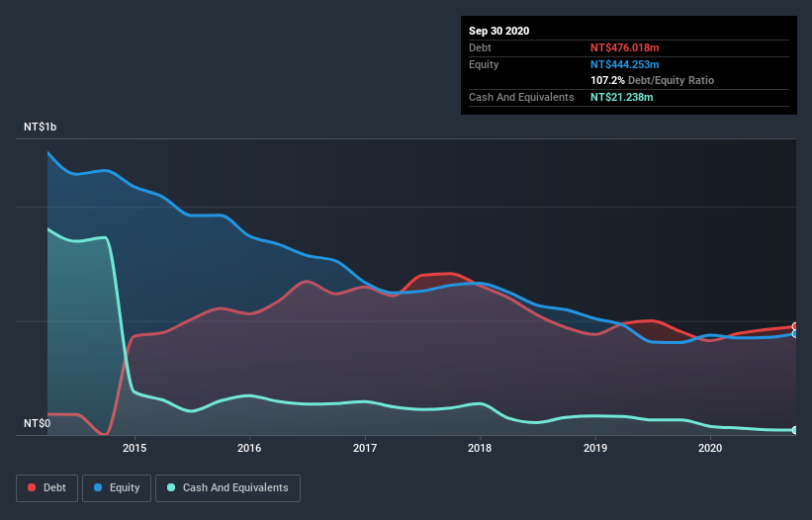Click the NT$1b axis label

[x=40, y=127]
